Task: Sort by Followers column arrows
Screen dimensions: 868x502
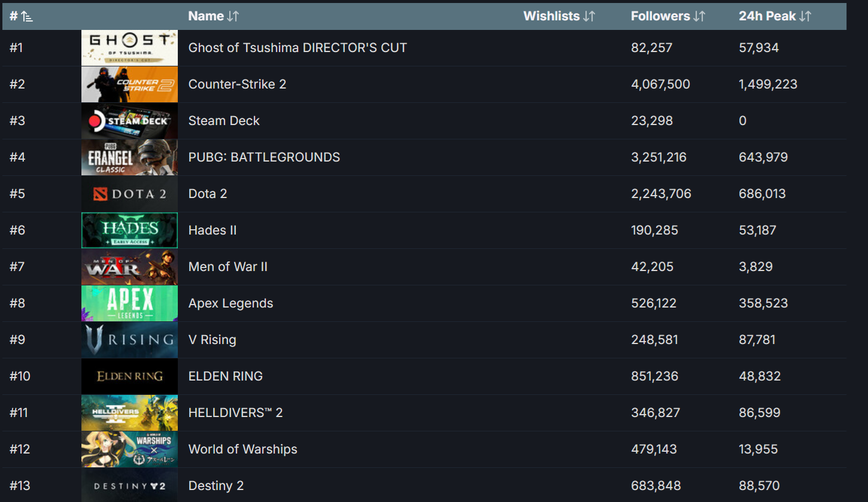Action: pos(699,17)
